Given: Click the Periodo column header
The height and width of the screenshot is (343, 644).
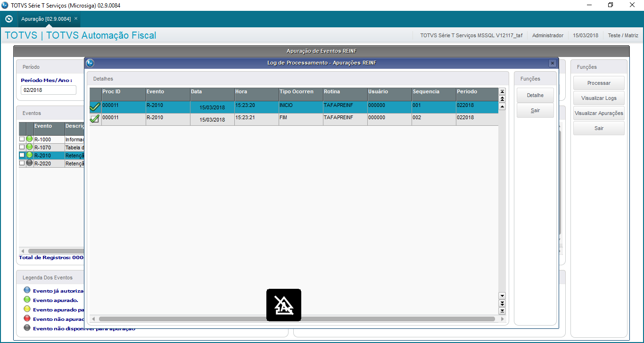Looking at the screenshot, I should pos(477,94).
